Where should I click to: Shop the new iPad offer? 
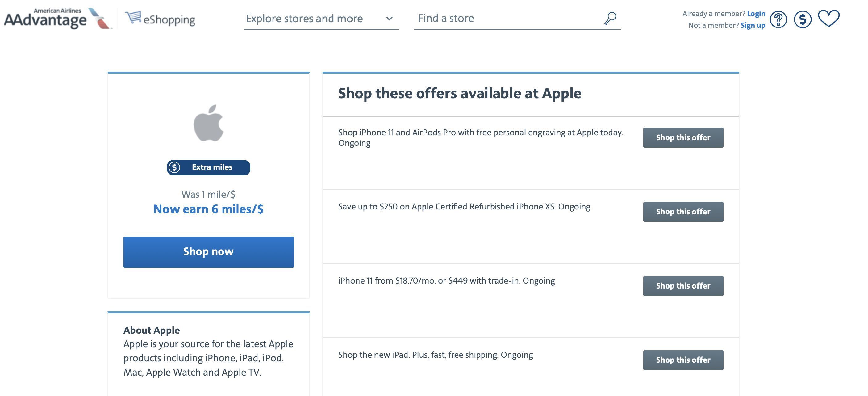pyautogui.click(x=683, y=360)
